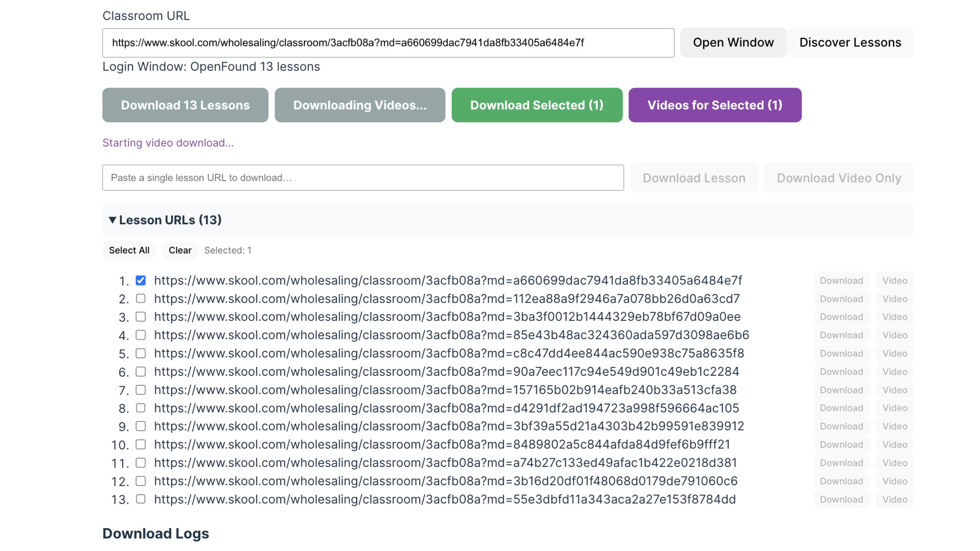
Task: Click the Downloading Videos... button
Action: 359,105
